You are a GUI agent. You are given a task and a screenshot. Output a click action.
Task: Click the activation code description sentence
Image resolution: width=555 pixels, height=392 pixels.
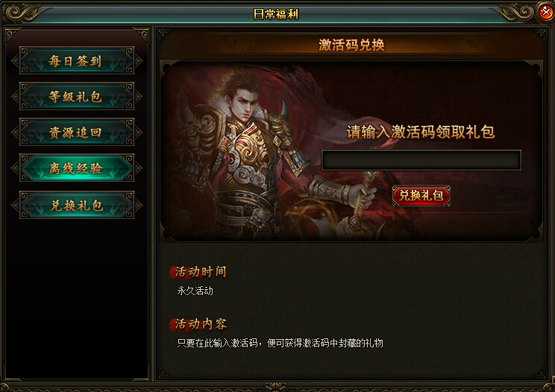(280, 343)
